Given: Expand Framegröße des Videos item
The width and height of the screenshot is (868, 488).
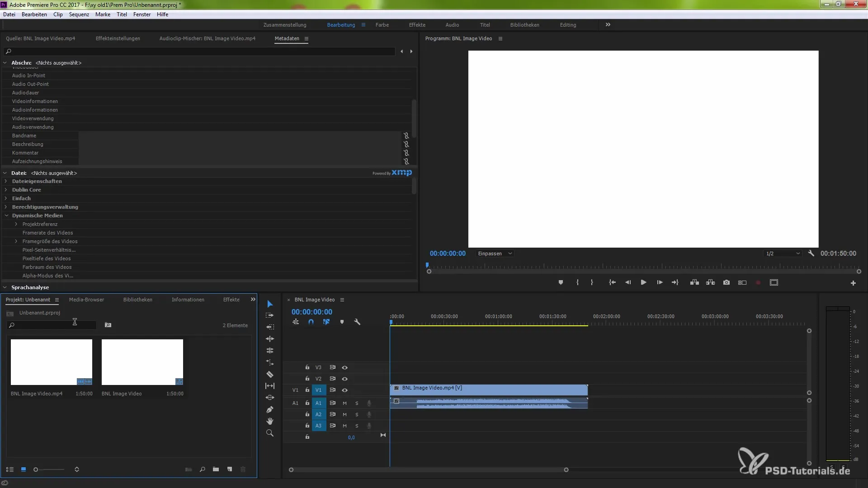Looking at the screenshot, I should tap(16, 241).
